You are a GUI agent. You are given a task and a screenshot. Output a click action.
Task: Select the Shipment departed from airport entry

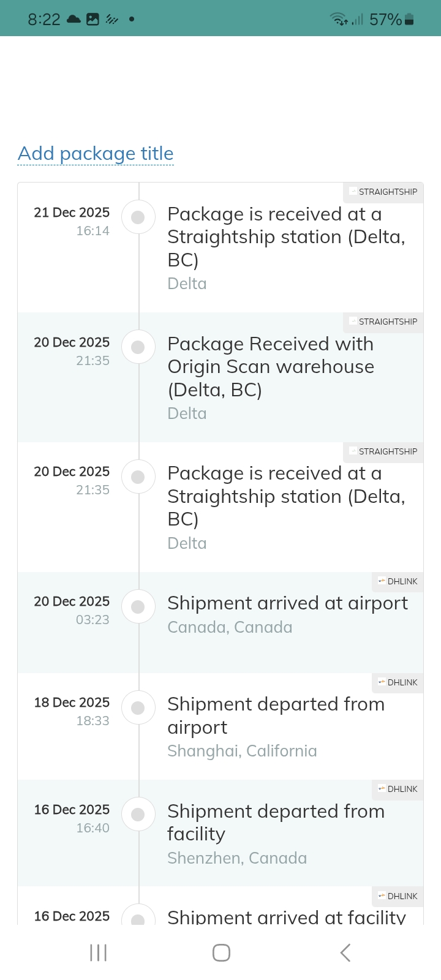[276, 715]
